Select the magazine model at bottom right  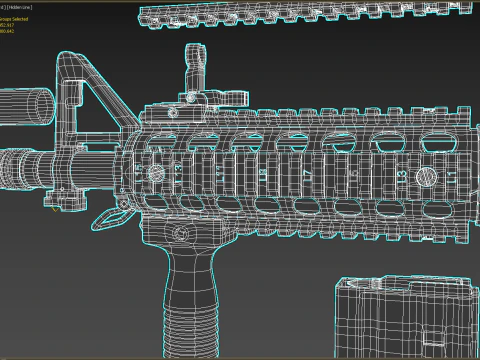[407, 317]
